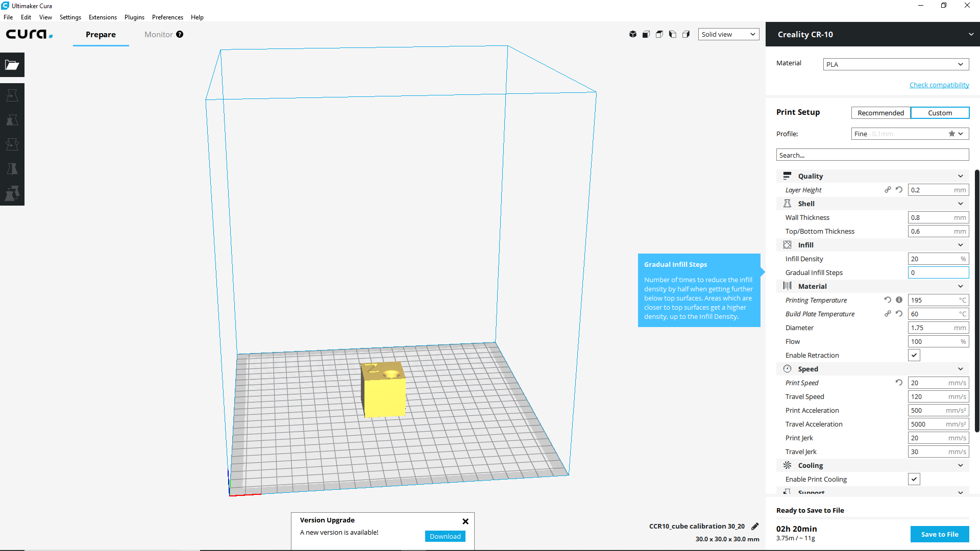
Task: Click the Cura logo
Action: [x=29, y=34]
